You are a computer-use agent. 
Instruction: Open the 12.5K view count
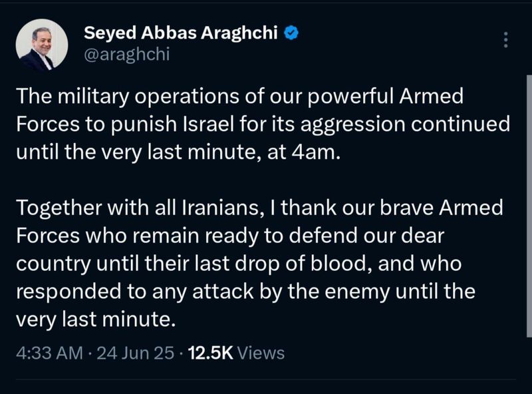coord(210,353)
